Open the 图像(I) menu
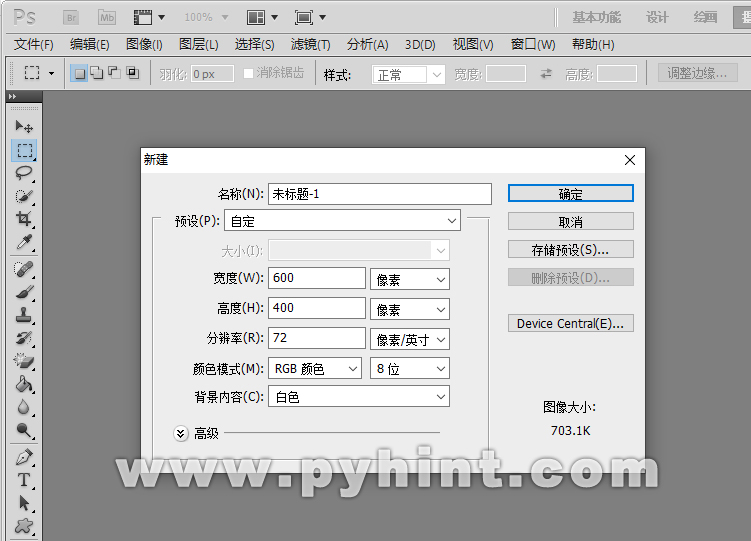The height and width of the screenshot is (541, 751). coord(144,45)
